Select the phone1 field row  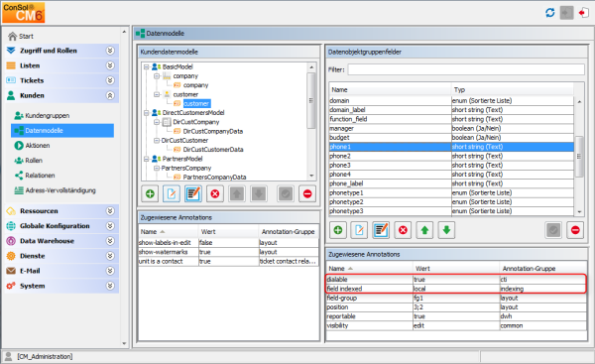(x=451, y=147)
